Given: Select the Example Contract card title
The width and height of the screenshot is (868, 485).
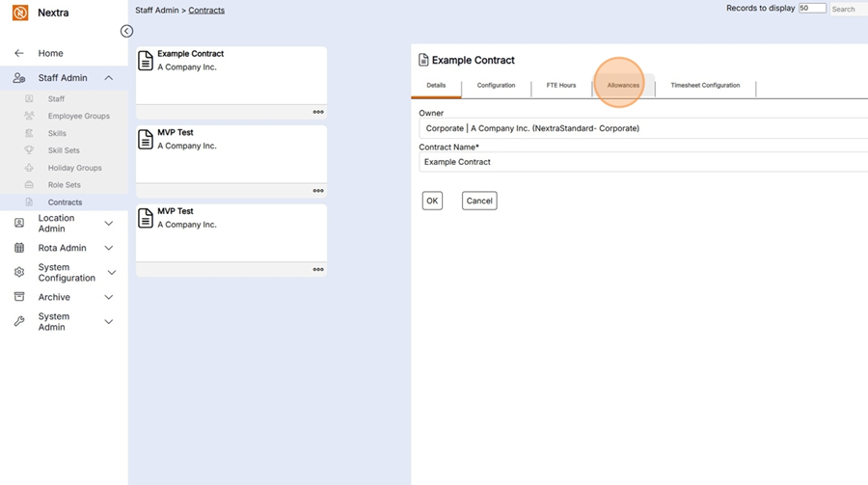Looking at the screenshot, I should coord(190,54).
